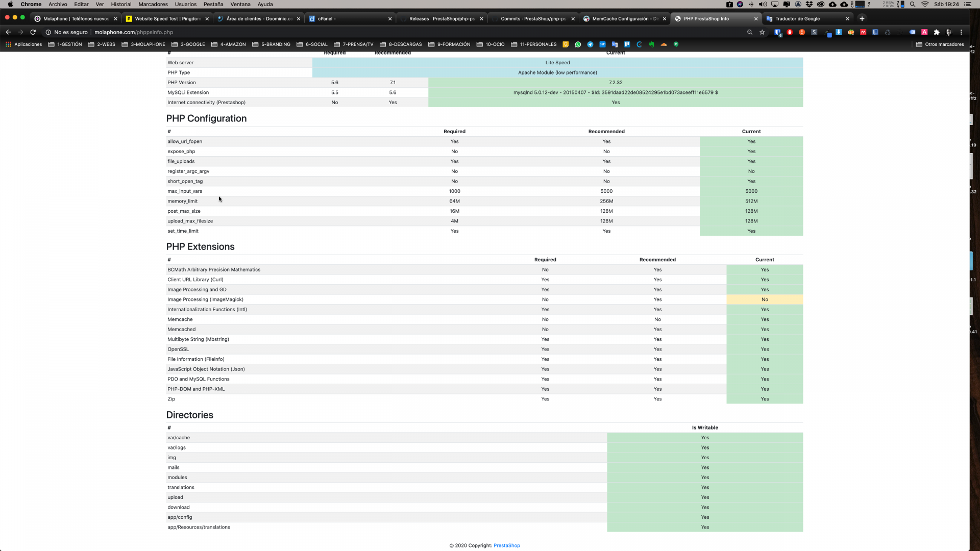Screen dimensions: 980x551
Task: Reload the current page
Action: [x=33, y=32]
